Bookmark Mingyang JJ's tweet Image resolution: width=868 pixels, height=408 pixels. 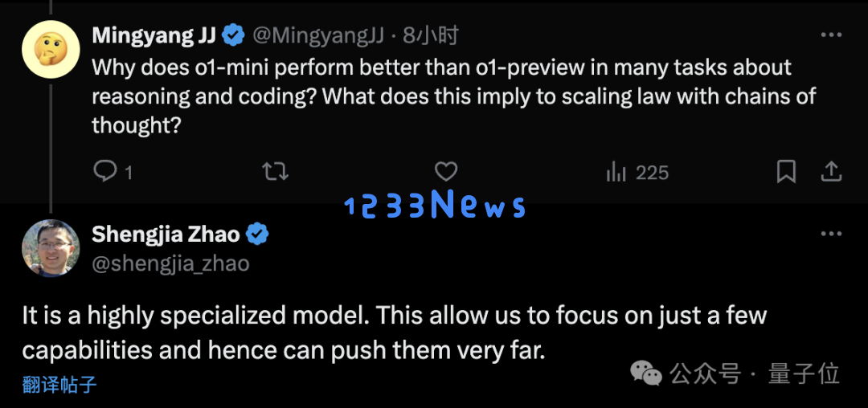coord(786,172)
